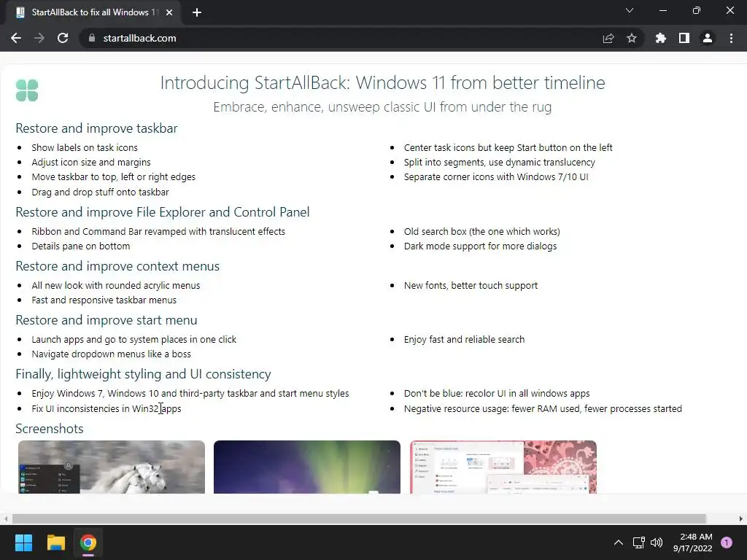Click 'Restore and improve start menu' heading
747x560 pixels.
click(x=107, y=320)
